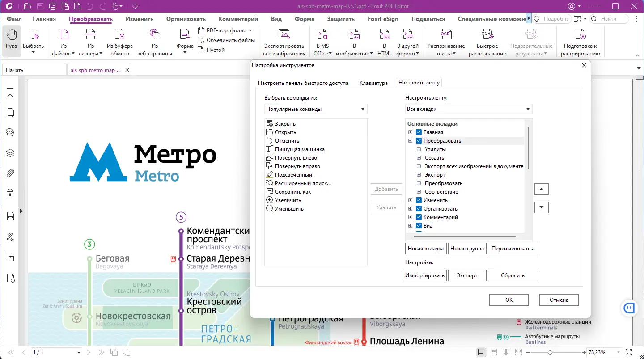The width and height of the screenshot is (644, 359).
Task: Expand the Экспорт group
Action: [x=419, y=175]
